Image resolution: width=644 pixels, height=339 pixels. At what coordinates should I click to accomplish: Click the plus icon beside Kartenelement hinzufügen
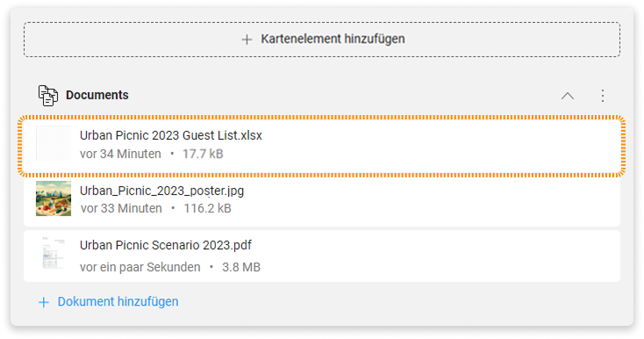tap(247, 40)
